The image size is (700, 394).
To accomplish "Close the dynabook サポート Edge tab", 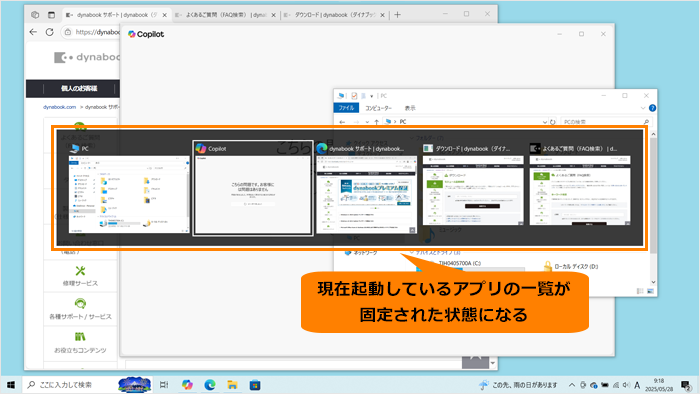I will click(164, 15).
